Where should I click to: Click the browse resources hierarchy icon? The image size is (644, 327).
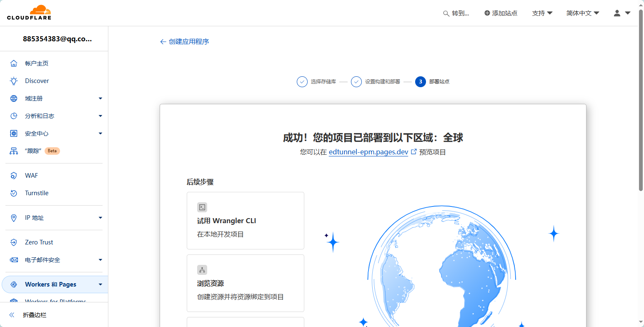coord(202,270)
